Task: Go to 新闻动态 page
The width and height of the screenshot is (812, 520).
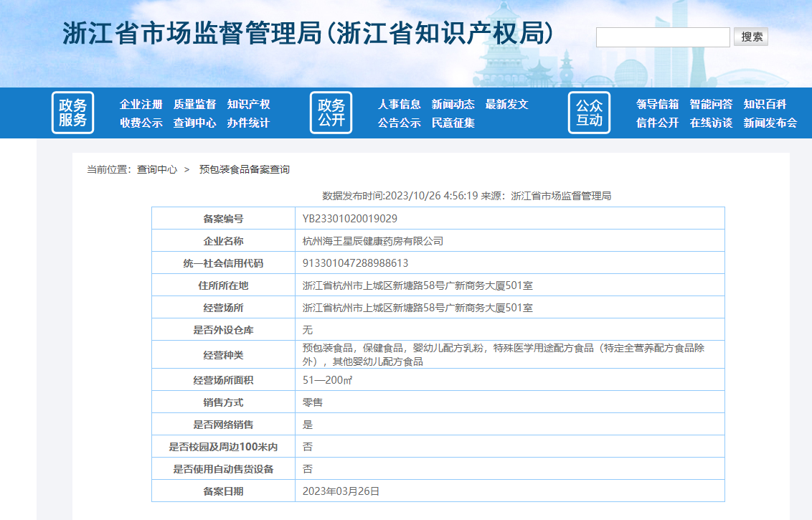Action: pos(453,104)
